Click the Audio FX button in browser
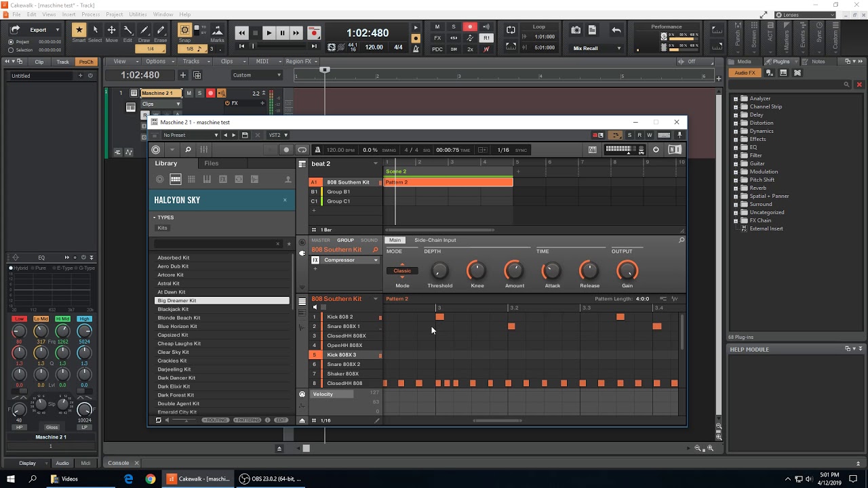Screen dimensions: 868x488 (x=745, y=73)
